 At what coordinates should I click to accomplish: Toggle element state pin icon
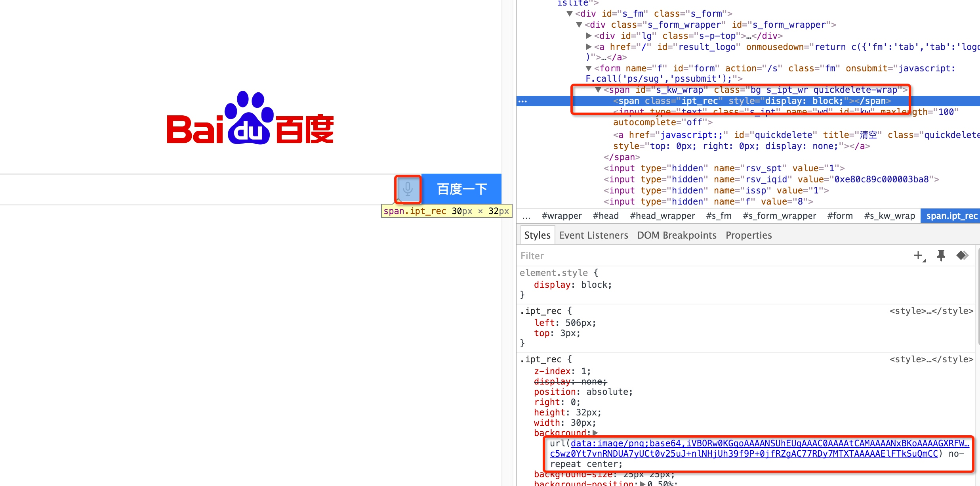(x=941, y=256)
